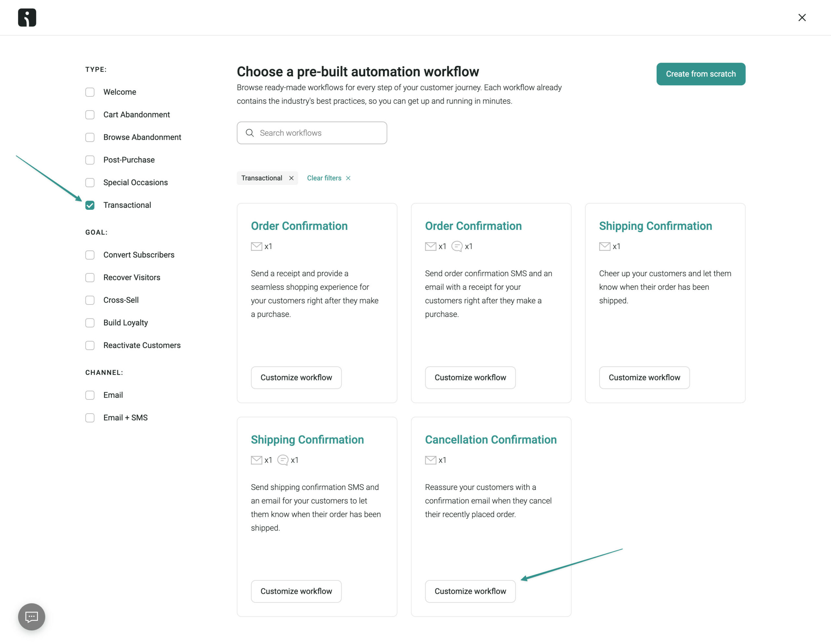Click the Create from scratch button
The height and width of the screenshot is (644, 831).
(701, 74)
